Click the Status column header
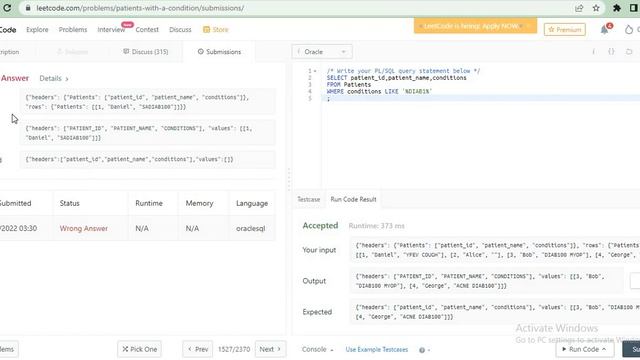This screenshot has width=640, height=360. 69,203
